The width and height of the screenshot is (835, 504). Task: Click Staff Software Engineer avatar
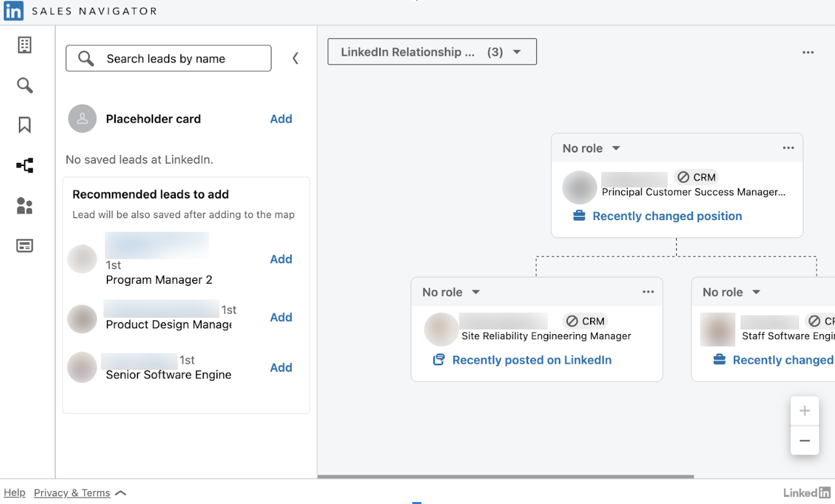click(718, 329)
